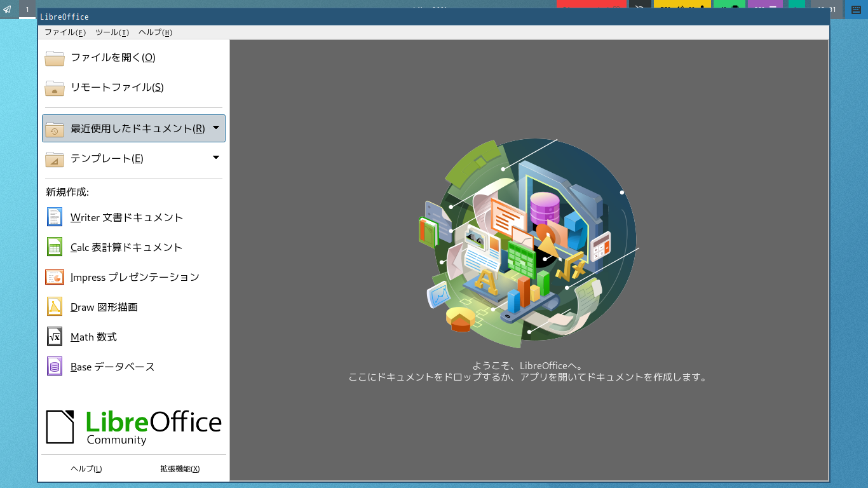
Task: Switch to workspace 1 in the top panel
Action: (27, 9)
